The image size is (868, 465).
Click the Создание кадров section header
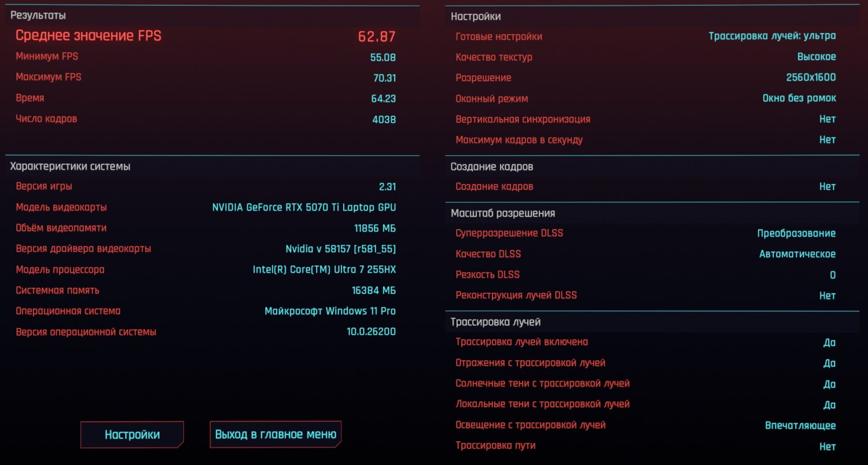coord(492,167)
